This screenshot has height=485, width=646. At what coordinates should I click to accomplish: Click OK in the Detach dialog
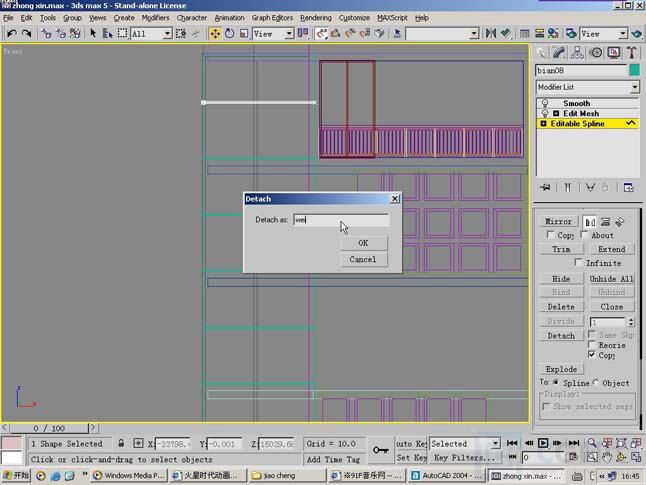point(363,243)
